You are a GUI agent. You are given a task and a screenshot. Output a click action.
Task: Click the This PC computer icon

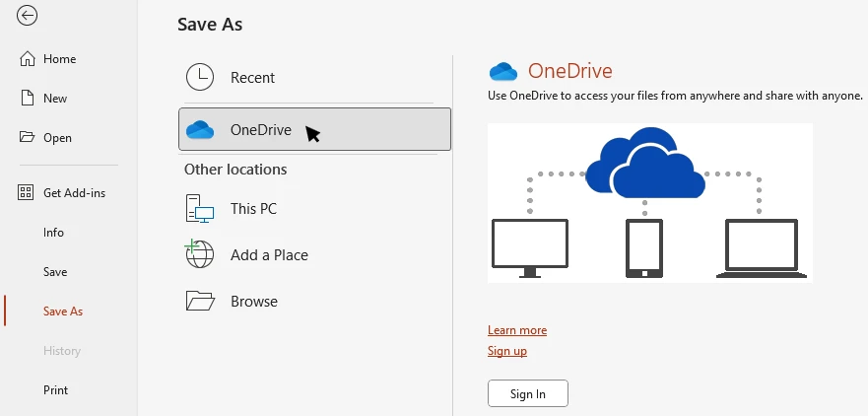point(200,209)
